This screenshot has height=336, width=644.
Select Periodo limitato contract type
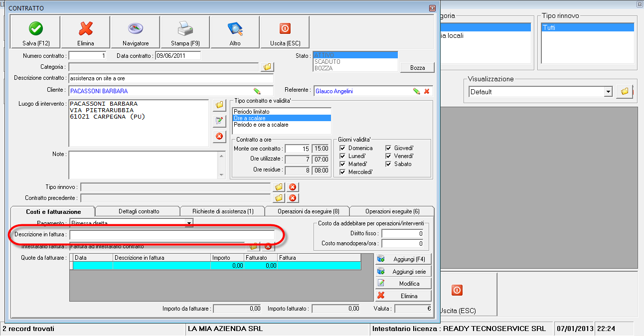coord(282,111)
